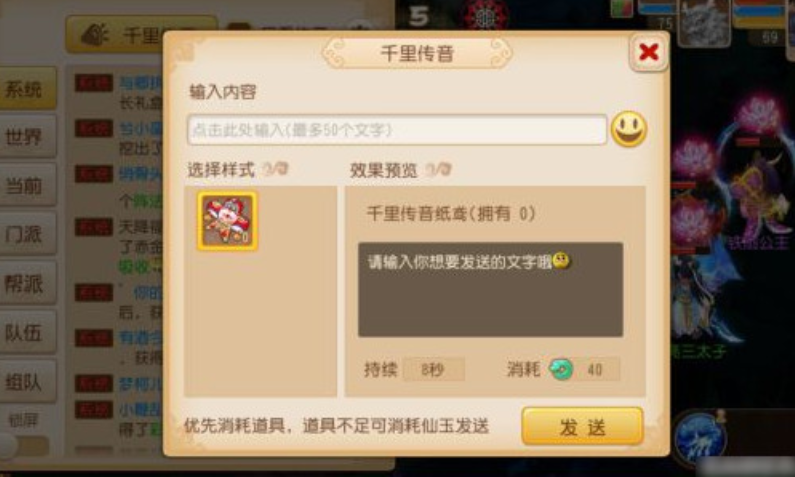Click the preview message text box
This screenshot has width=795, height=477.
[490, 289]
